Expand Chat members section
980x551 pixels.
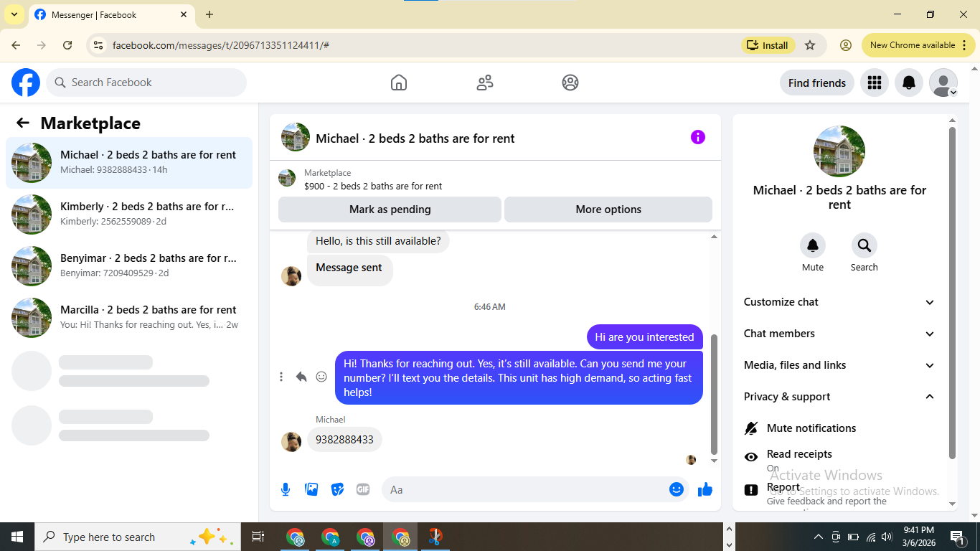click(839, 334)
